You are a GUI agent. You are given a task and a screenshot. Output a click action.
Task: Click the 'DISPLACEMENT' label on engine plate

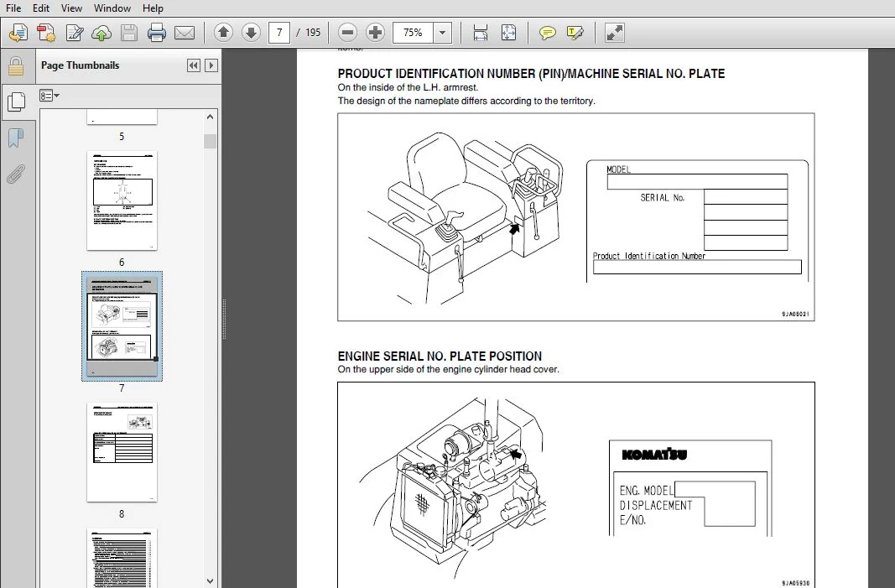click(x=656, y=505)
